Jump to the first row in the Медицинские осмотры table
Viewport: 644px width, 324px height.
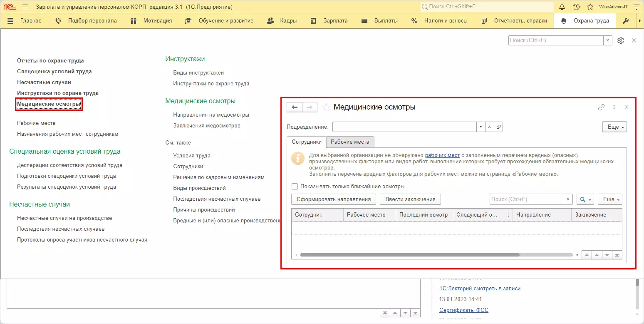pyautogui.click(x=586, y=255)
